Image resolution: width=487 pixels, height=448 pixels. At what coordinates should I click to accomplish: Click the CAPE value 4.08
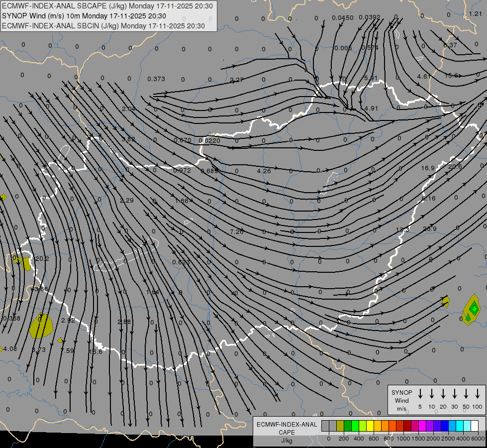click(x=10, y=349)
